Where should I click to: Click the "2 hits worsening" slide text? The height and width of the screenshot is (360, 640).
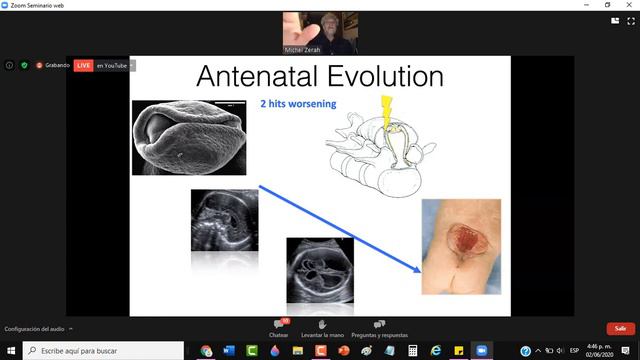[x=298, y=104]
